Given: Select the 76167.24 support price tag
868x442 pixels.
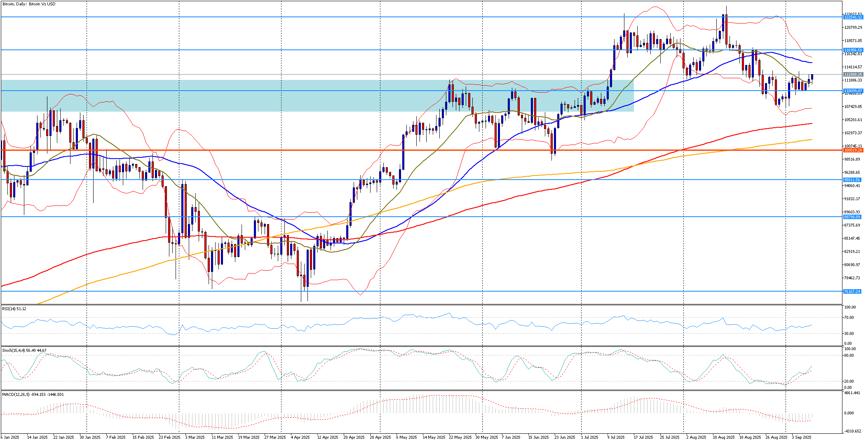Looking at the screenshot, I should click(853, 292).
